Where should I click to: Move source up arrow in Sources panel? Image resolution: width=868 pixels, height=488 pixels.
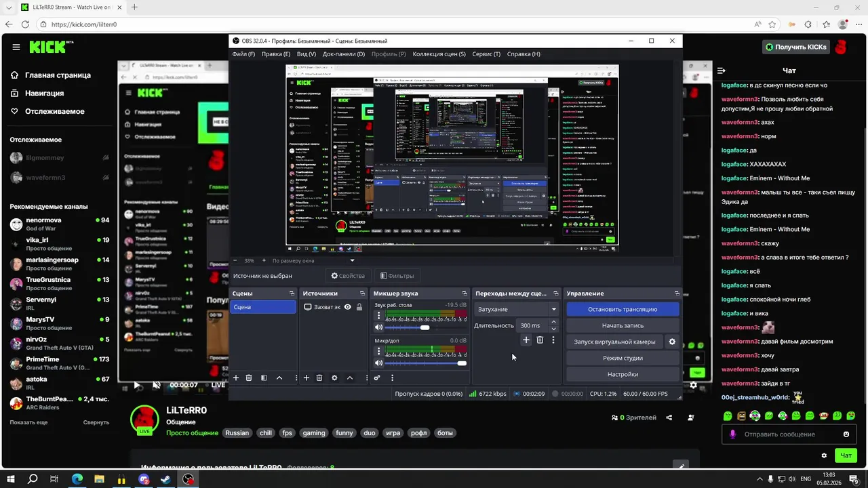349,378
